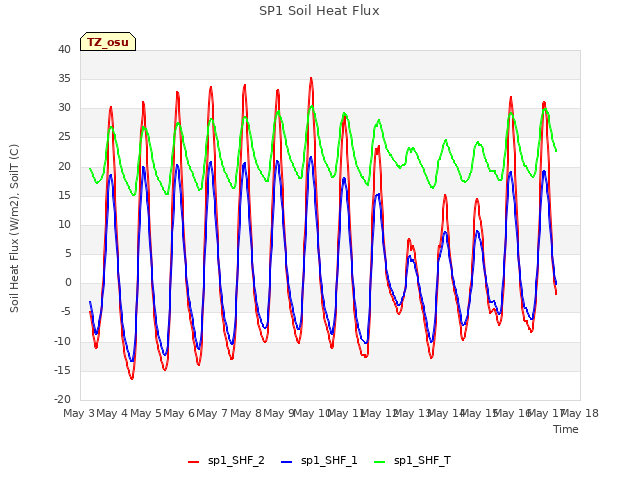Viewport: 640px width, 480px height.
Task: Click the May 6 x-axis tick label
Action: (179, 413)
